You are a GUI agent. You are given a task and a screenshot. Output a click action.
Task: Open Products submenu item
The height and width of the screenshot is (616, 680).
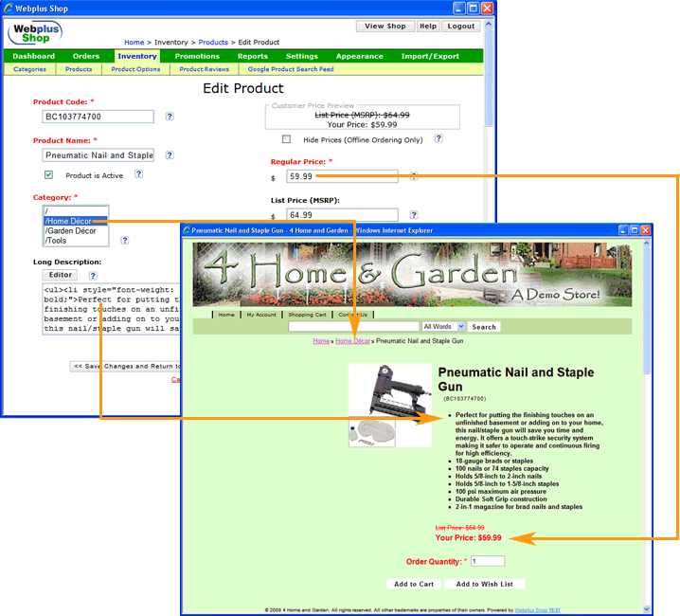79,69
